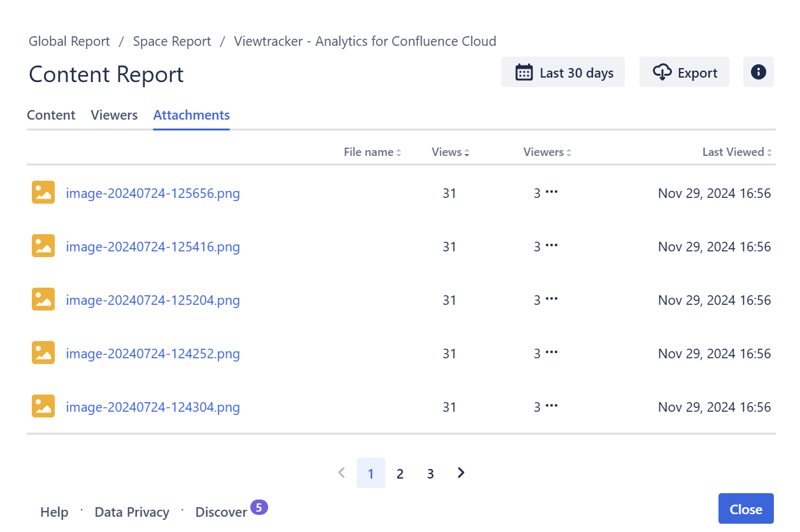Go to next page with right chevron
The image size is (800, 532).
click(461, 473)
